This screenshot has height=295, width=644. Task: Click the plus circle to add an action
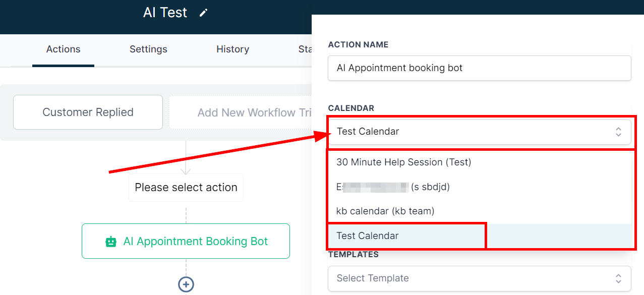tap(186, 284)
